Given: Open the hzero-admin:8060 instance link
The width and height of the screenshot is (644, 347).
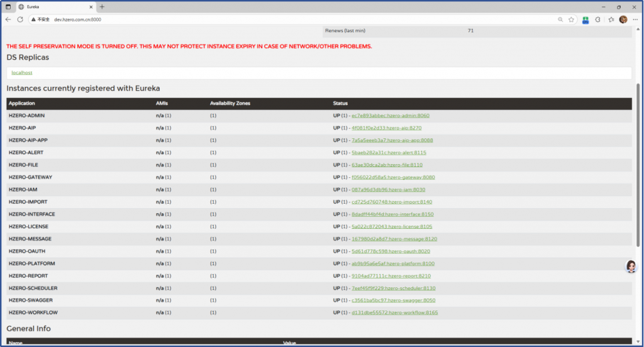Looking at the screenshot, I should point(390,116).
